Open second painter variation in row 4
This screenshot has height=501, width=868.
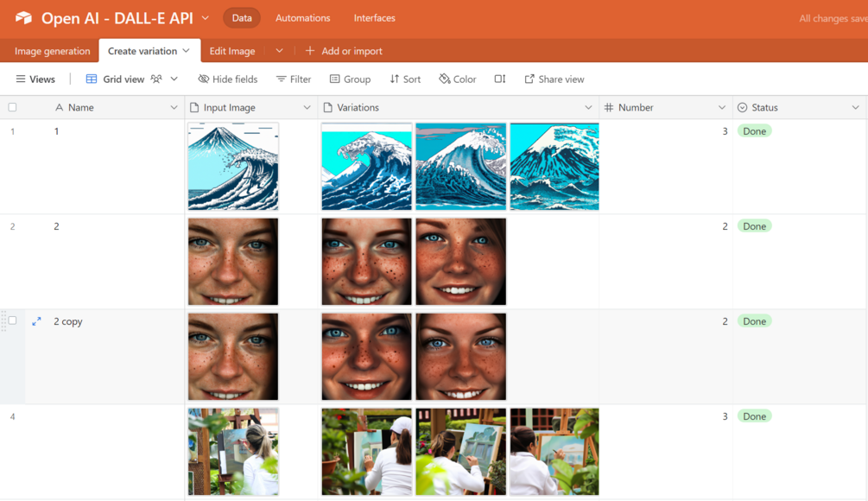[x=460, y=452]
